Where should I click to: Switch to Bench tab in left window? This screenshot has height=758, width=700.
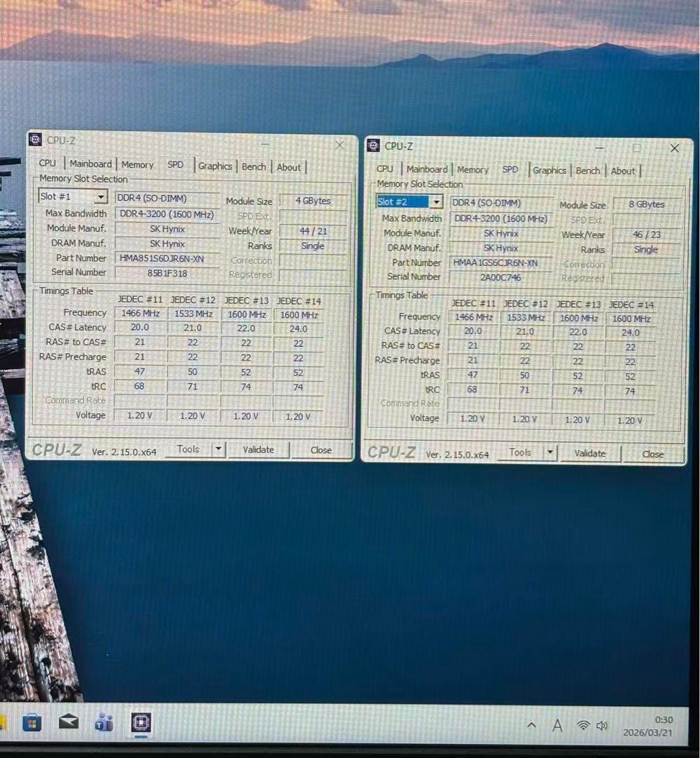(x=254, y=167)
